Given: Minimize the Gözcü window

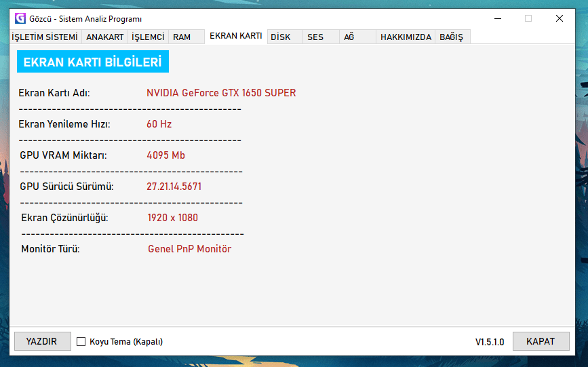Looking at the screenshot, I should pos(498,18).
